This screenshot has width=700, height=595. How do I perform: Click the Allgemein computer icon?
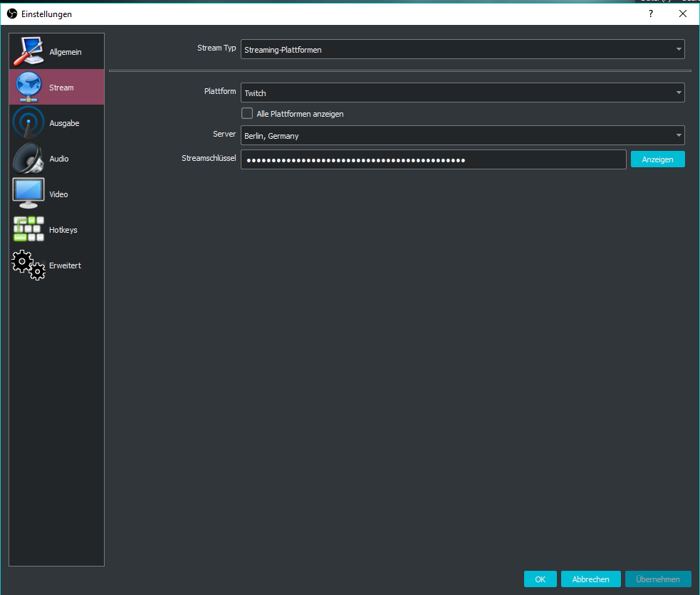(x=28, y=52)
